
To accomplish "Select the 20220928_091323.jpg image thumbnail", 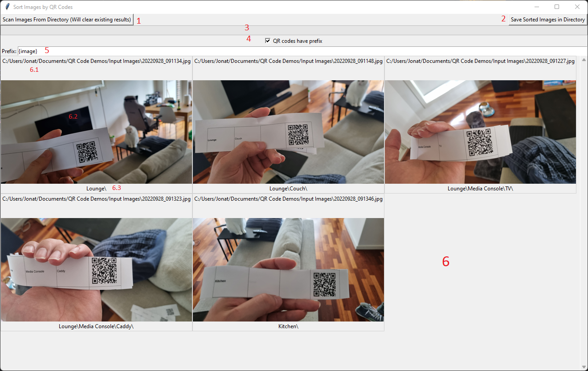I will pos(96,270).
